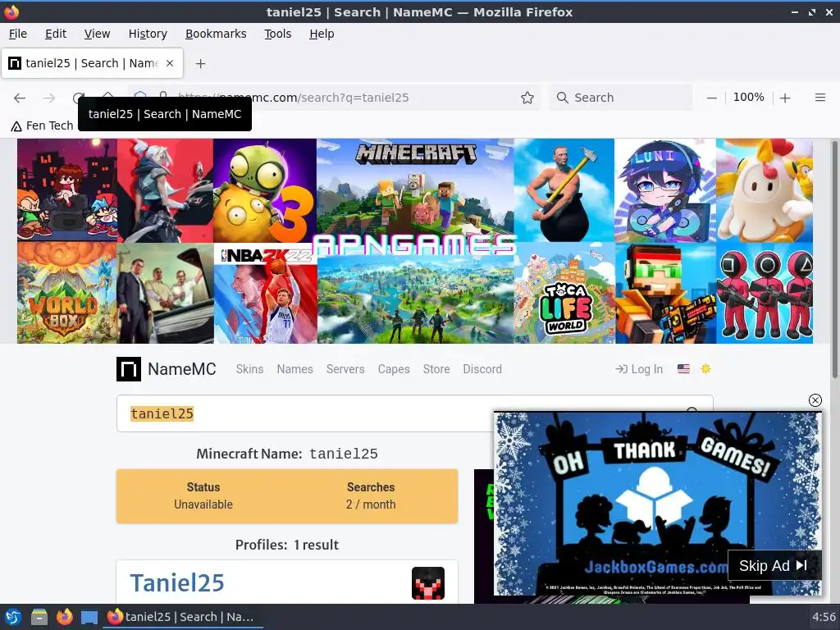Select the taniel25 Firefox taskbar window entry
Viewport: 840px width, 630px height.
point(182,617)
